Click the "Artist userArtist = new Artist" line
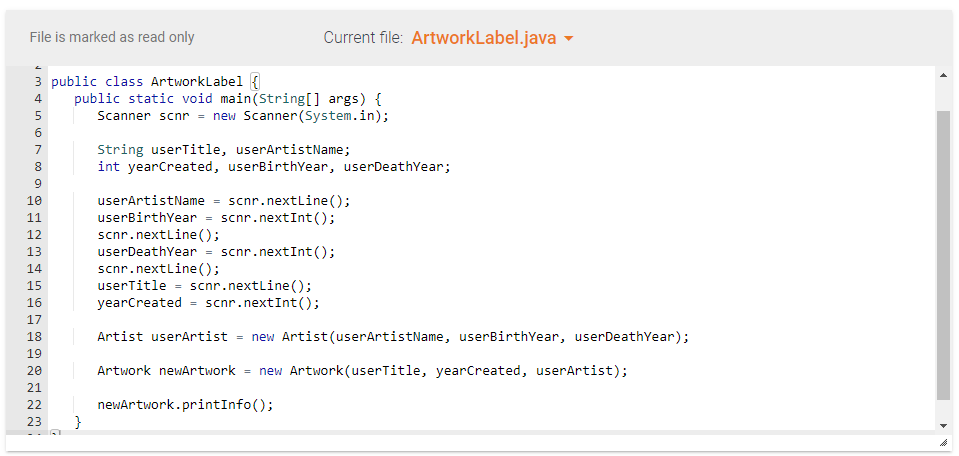Viewport: 959px width, 456px height. click(x=393, y=337)
